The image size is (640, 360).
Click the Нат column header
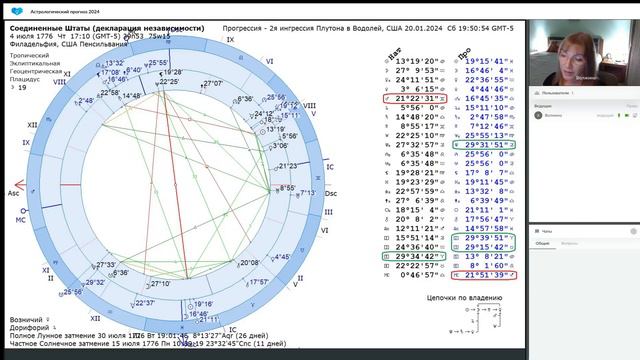[x=395, y=53]
